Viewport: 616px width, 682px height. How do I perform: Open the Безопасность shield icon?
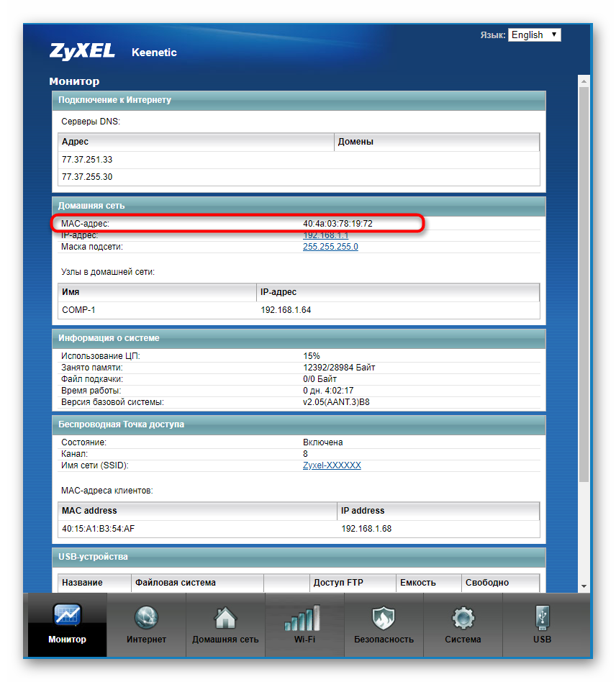(x=384, y=617)
